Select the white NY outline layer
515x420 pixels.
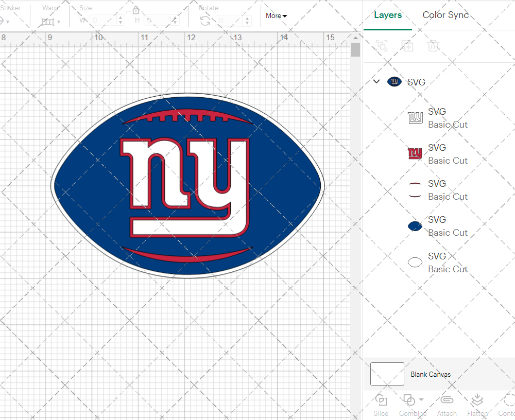tap(438, 118)
